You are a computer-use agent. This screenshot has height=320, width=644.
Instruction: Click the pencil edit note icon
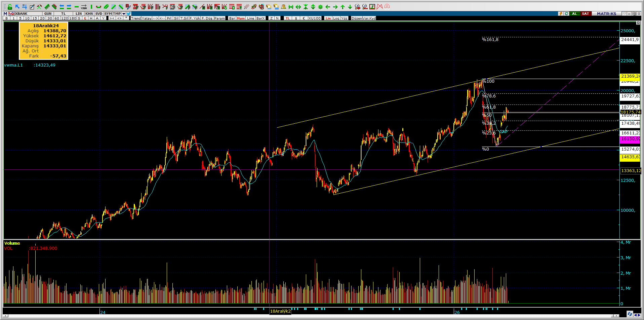32,7
